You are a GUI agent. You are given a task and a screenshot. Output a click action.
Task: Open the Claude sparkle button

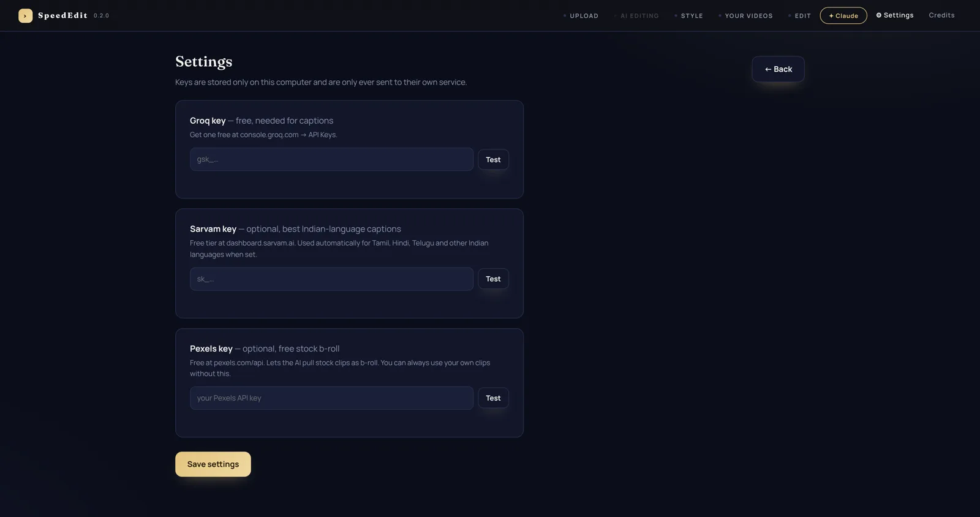[843, 15]
